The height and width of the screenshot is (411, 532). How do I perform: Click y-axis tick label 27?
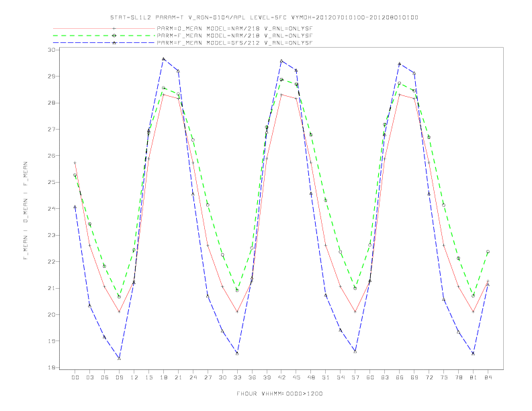tap(52, 129)
